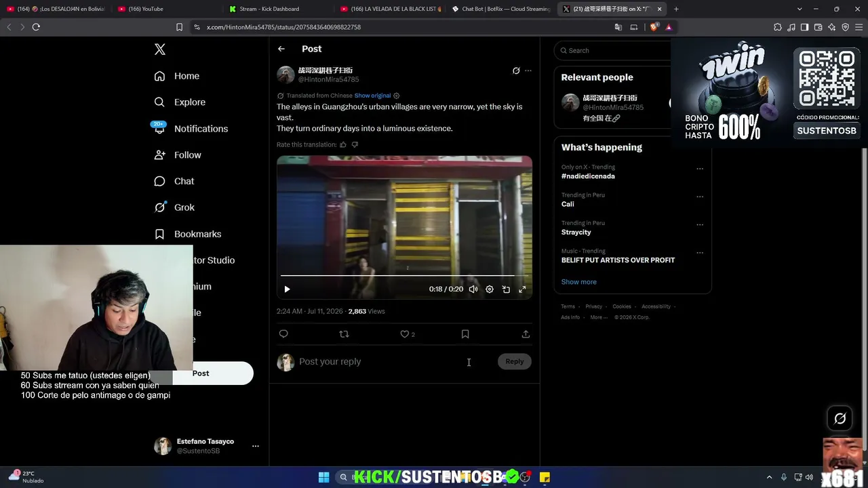This screenshot has width=868, height=488.
Task: Click the Reply button
Action: click(515, 362)
